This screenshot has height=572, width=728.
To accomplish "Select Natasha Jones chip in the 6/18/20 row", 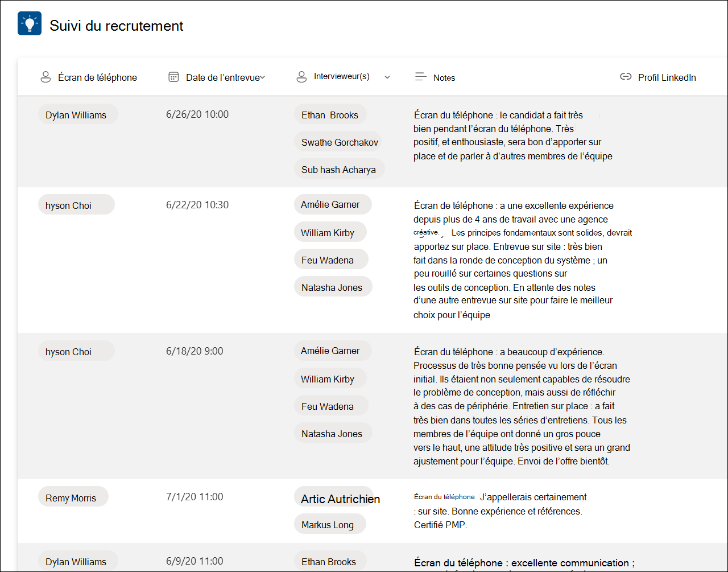I will click(333, 433).
